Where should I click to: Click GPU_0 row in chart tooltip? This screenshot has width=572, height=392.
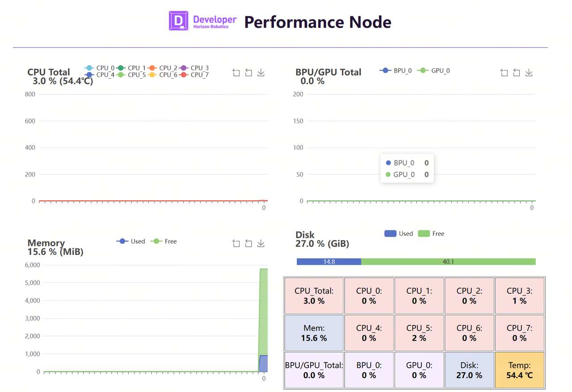[407, 175]
